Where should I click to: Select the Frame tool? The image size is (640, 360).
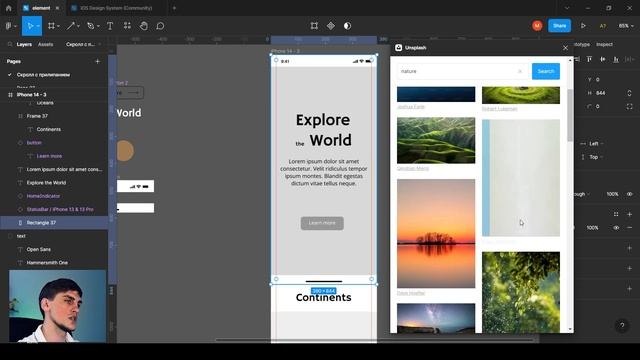coord(51,26)
